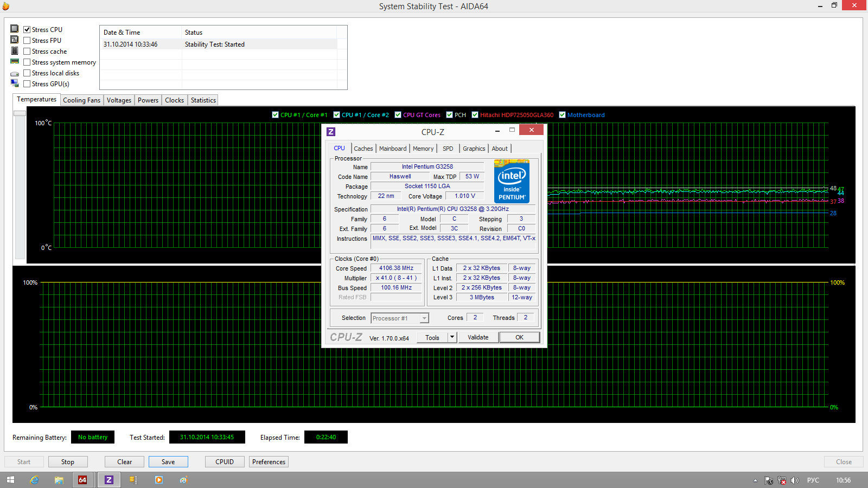Image resolution: width=868 pixels, height=488 pixels.
Task: Open the Windows Start button
Action: (x=10, y=480)
